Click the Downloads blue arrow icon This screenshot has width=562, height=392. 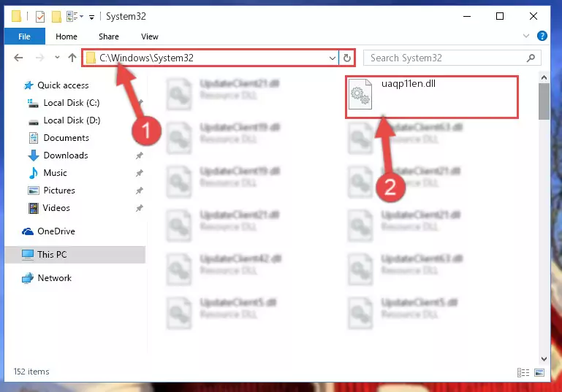click(34, 155)
